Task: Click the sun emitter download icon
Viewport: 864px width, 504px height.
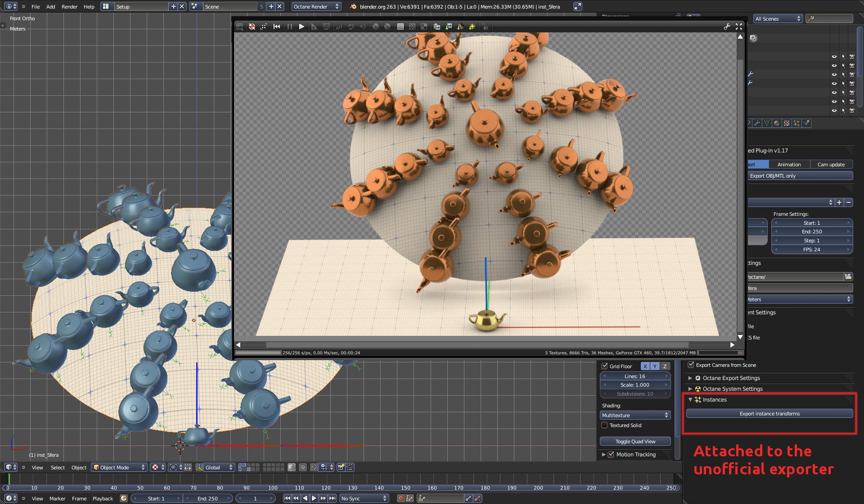Action: pyautogui.click(x=472, y=27)
